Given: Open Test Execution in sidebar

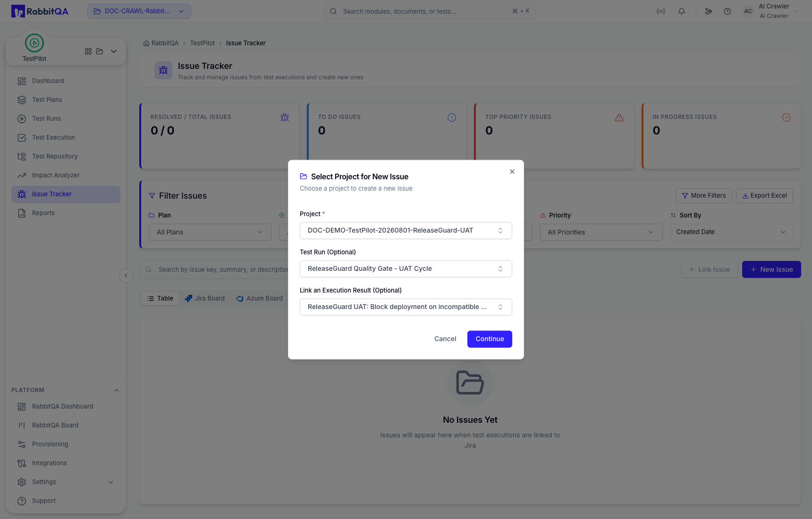Looking at the screenshot, I should [x=66, y=138].
